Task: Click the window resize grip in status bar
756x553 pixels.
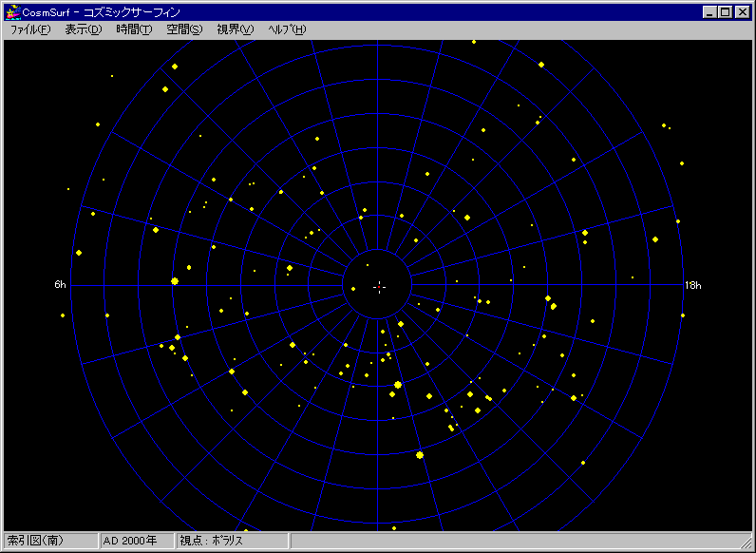Action: 747,543
